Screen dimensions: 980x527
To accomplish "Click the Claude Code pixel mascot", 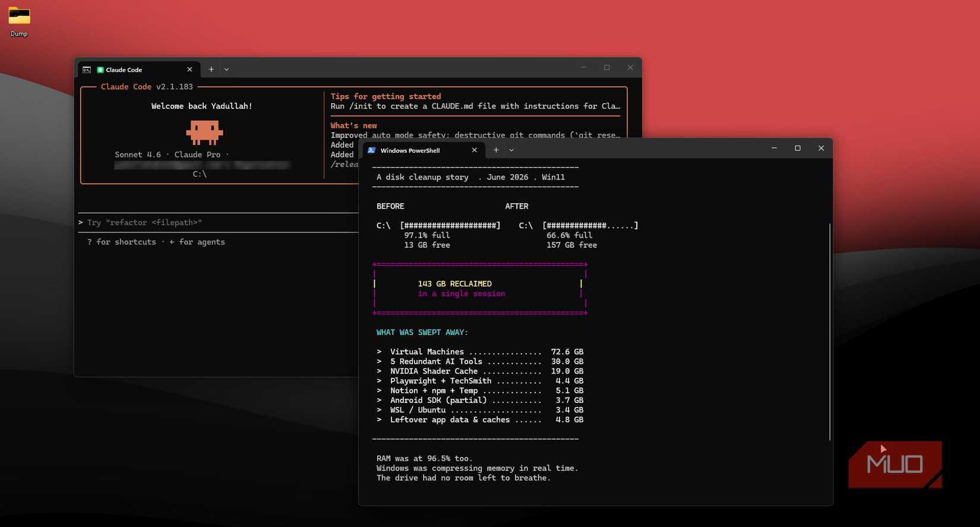I will pos(204,132).
